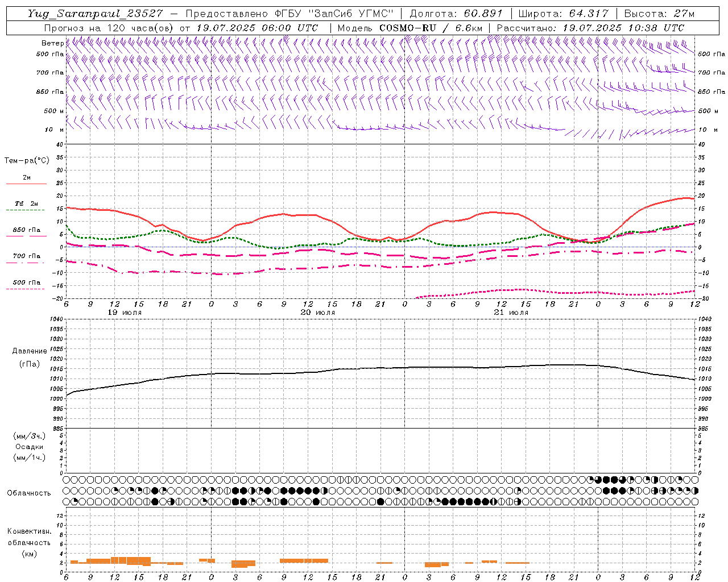Select the Долгота: 60.891 header field
The width and height of the screenshot is (728, 582).
456,14
